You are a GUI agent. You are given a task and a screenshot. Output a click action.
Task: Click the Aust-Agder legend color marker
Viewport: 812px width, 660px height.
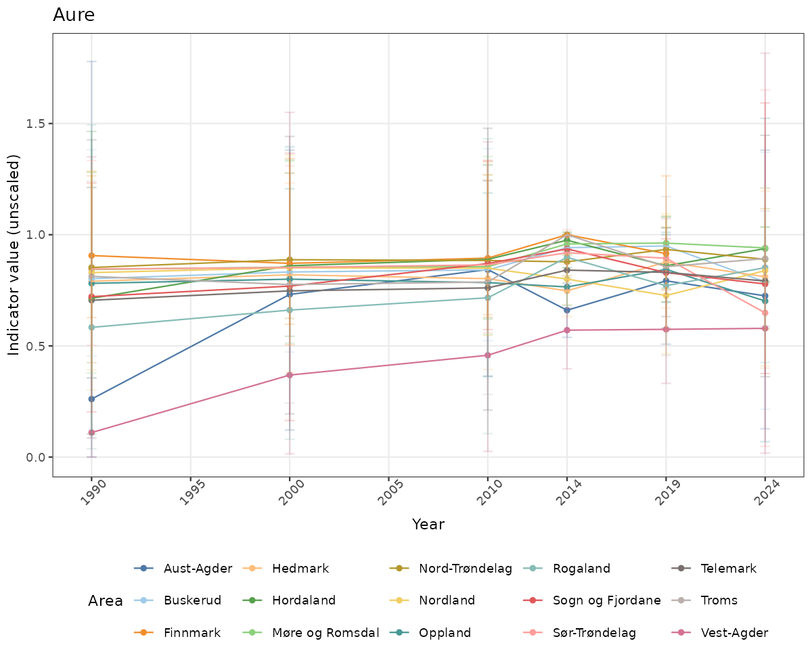pos(144,569)
